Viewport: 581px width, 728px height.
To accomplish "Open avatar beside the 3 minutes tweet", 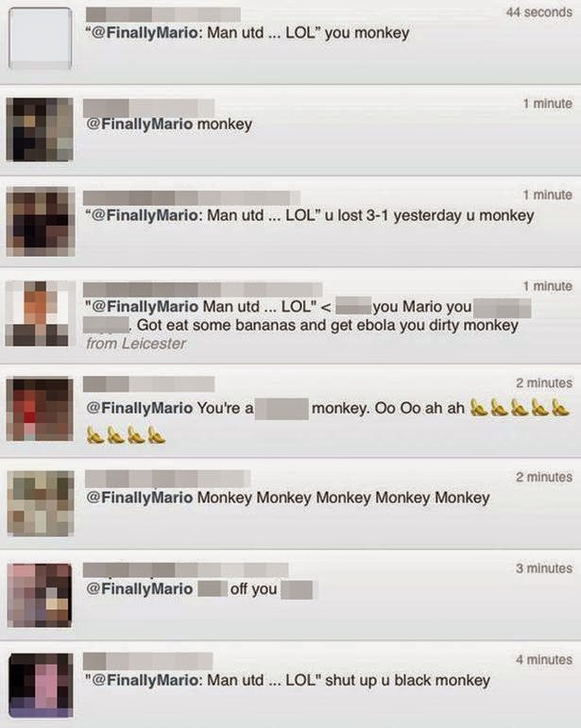I will (x=40, y=595).
